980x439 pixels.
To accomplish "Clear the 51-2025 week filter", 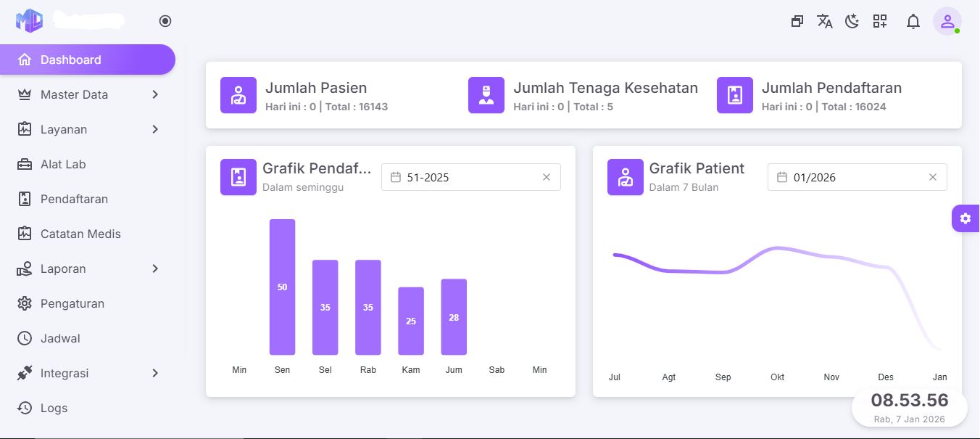I will coord(547,177).
